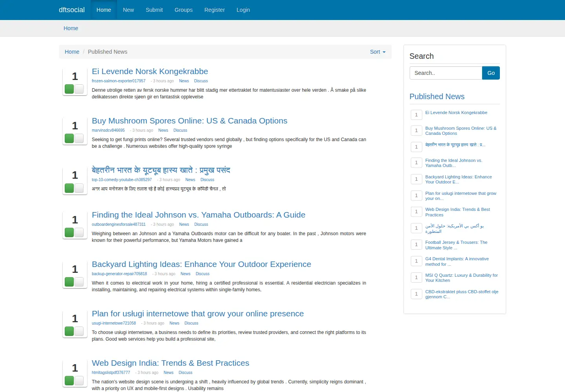This screenshot has width=565, height=392.
Task: Upvote the Ei Levende Norsk Kongekrabbe post
Action: tap(69, 89)
